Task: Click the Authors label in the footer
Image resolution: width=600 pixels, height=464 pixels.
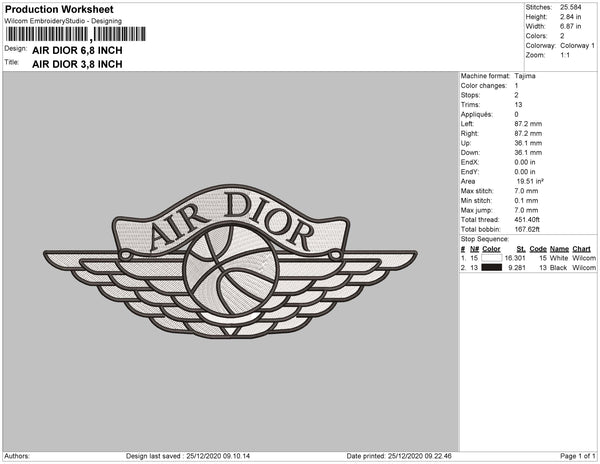Action: click(17, 456)
